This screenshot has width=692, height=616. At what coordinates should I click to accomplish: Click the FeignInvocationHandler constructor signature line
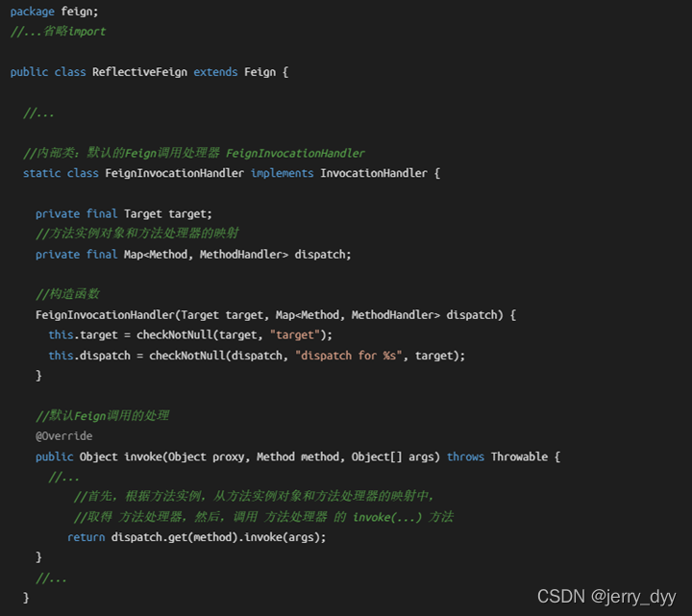[x=276, y=315]
